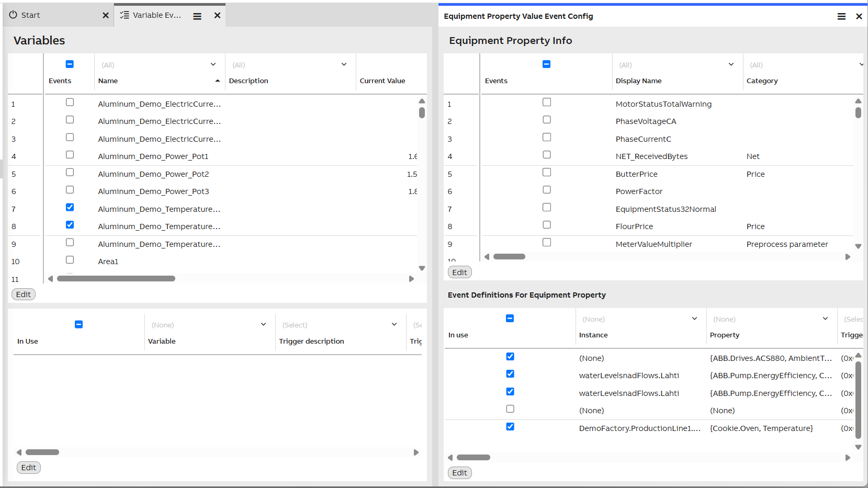
Task: Click the horizontal scrollbar thumb under Variables table
Action: coord(116,279)
